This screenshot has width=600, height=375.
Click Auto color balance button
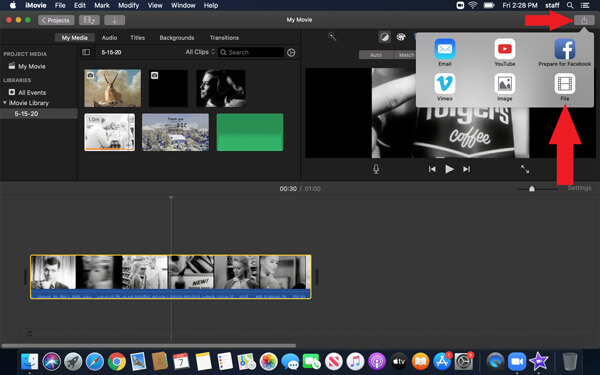pos(376,55)
